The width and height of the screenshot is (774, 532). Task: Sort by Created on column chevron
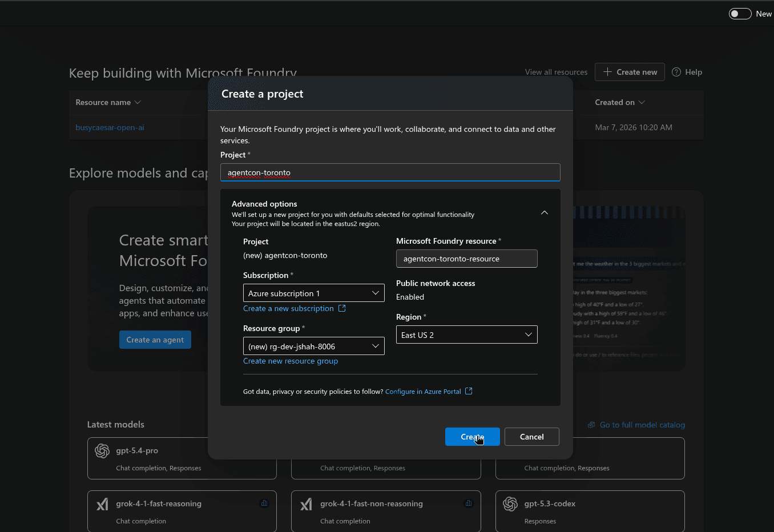[x=642, y=102]
